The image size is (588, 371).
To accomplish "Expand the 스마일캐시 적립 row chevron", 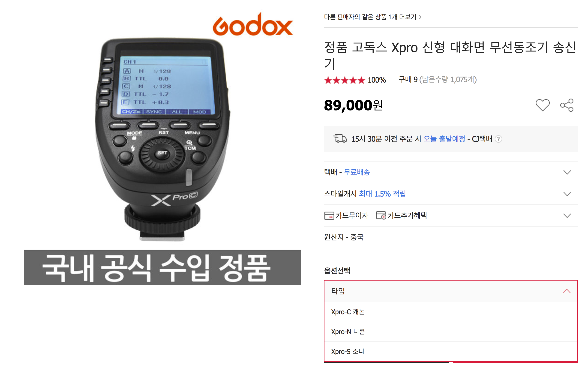I will click(x=567, y=194).
